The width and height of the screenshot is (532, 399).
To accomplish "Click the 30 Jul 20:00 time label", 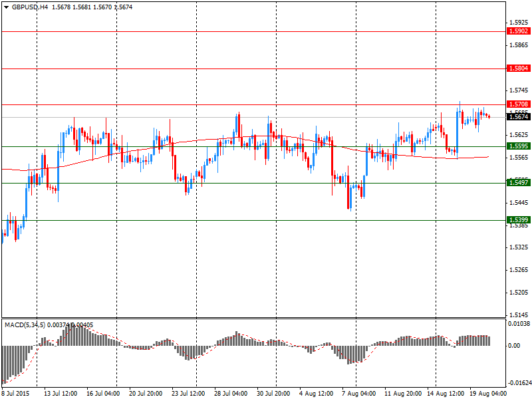I will (273, 394).
